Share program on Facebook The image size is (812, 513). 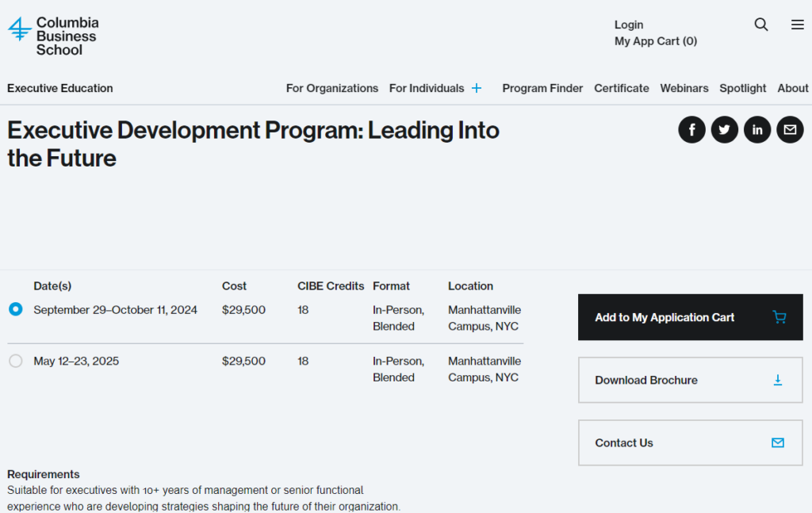691,129
